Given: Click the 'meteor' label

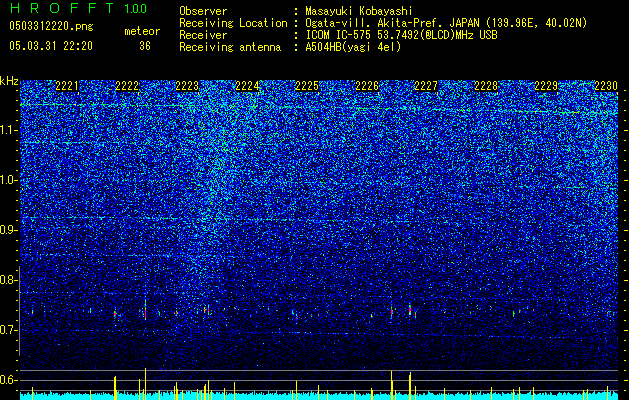Looking at the screenshot, I should (x=142, y=31).
